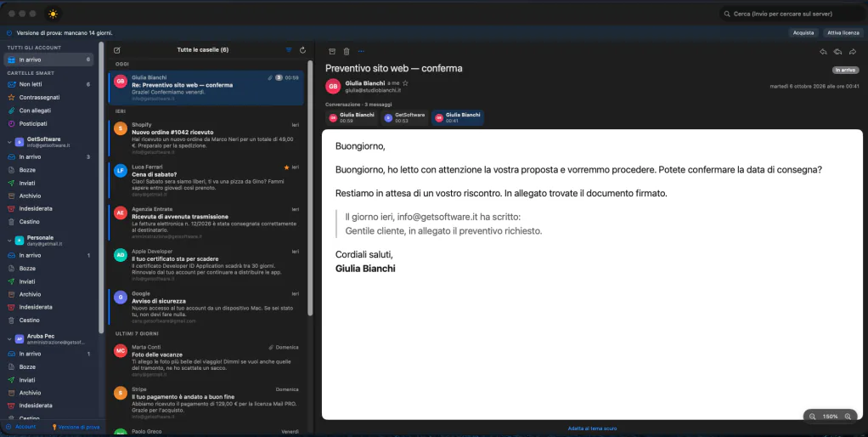This screenshot has height=437, width=868.
Task: Toggle the orange star on Cena di sabato?
Action: 286,167
